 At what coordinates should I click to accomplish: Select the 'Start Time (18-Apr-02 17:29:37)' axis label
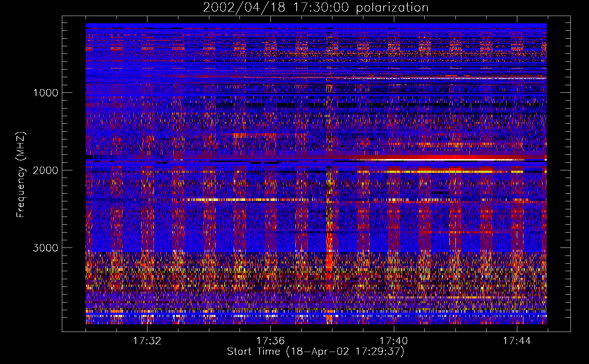click(316, 352)
